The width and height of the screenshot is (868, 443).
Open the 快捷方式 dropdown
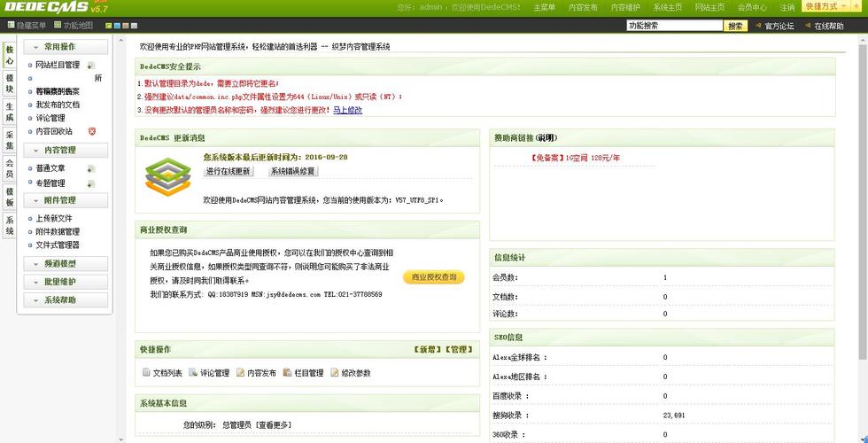[825, 6]
